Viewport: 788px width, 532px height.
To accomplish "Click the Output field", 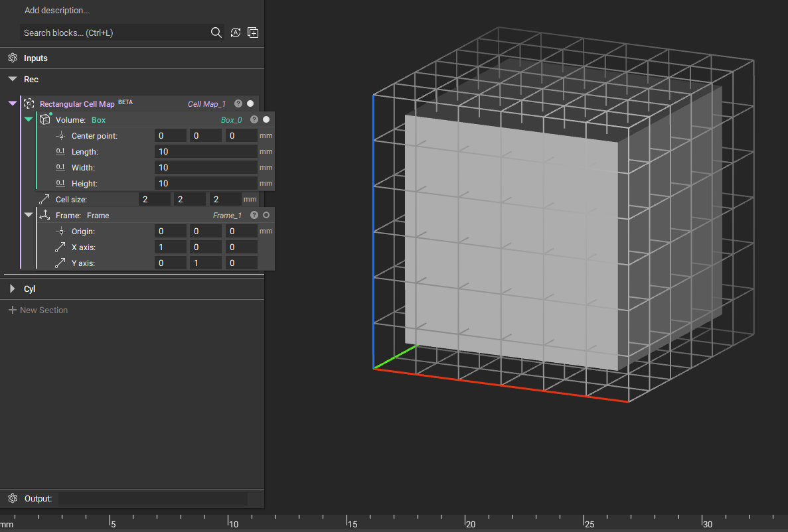I will pos(153,498).
